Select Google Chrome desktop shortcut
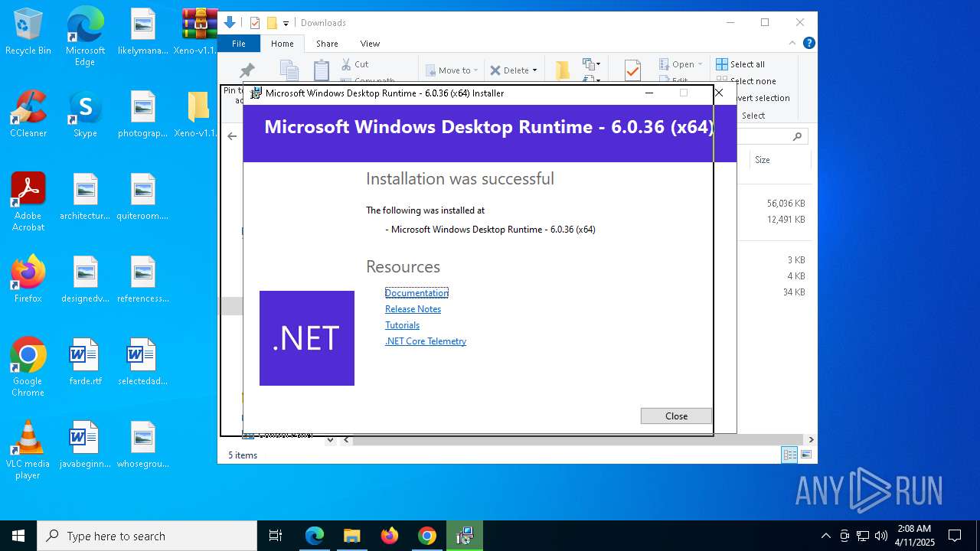This screenshot has width=980, height=551. 28,367
